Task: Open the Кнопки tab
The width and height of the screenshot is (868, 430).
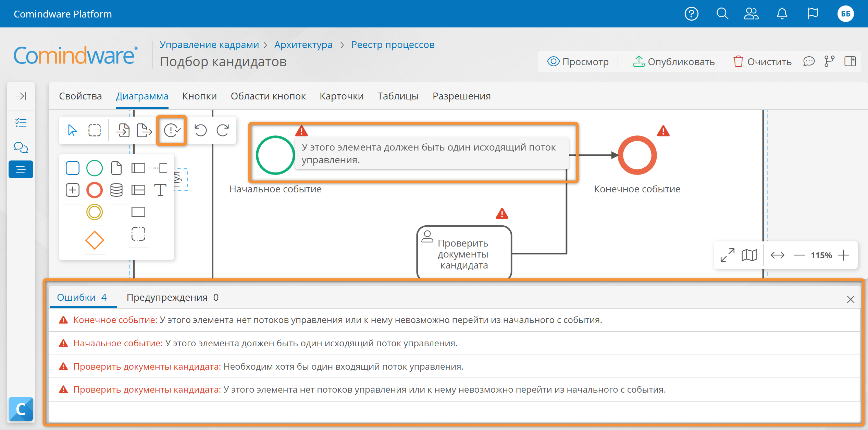Action: pos(200,96)
